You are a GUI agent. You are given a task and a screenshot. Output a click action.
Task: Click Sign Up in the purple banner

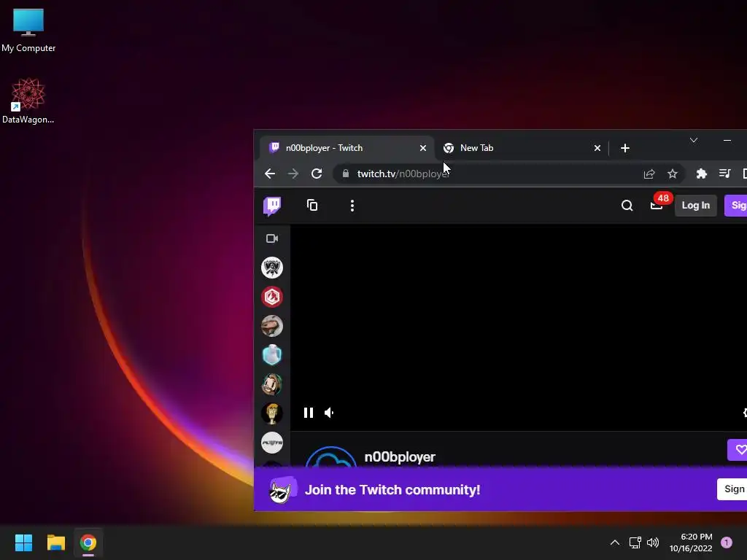732,489
